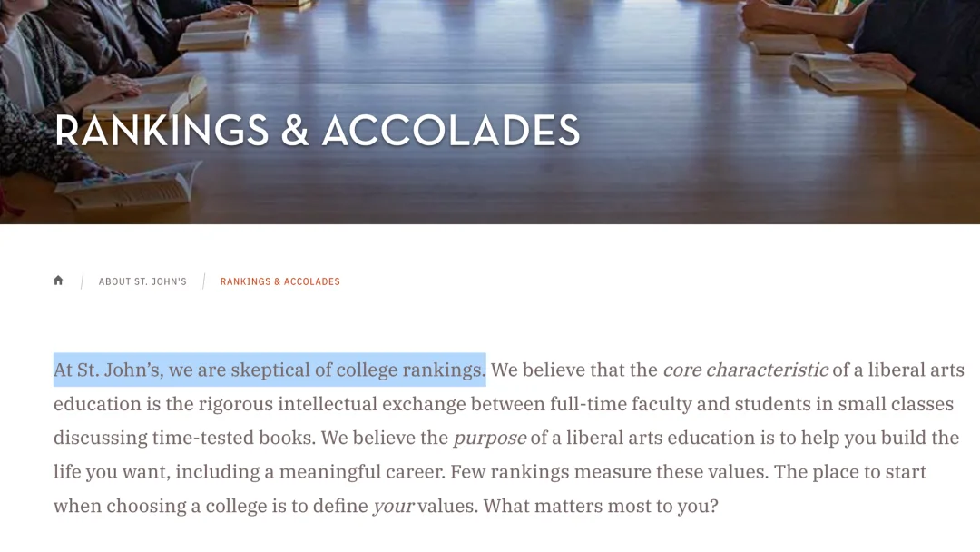Click the italic word your

point(393,506)
